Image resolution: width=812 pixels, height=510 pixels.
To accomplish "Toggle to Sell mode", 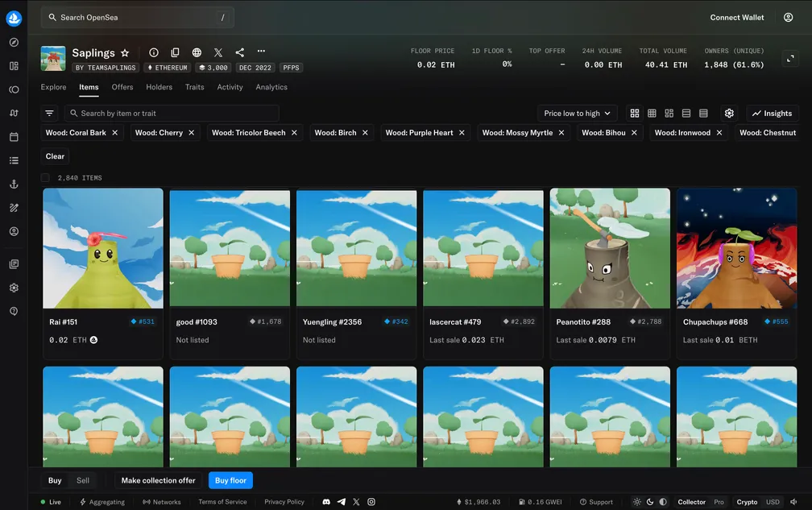I will 83,480.
